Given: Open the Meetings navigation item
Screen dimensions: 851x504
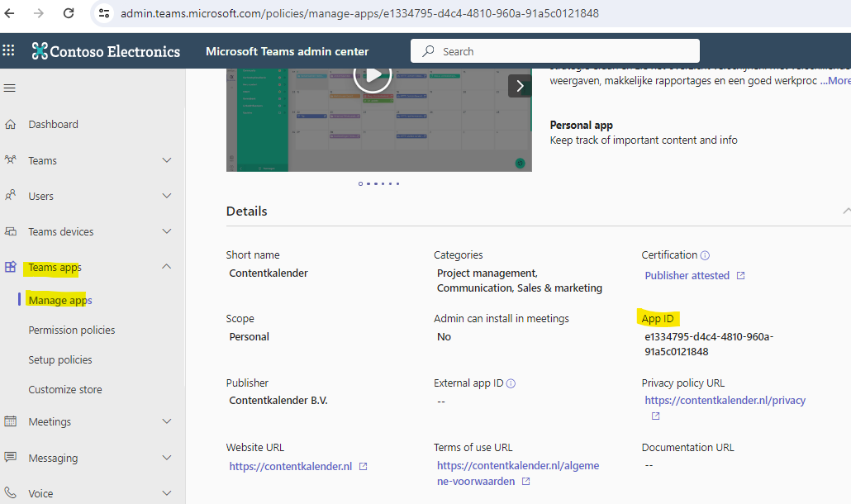Looking at the screenshot, I should pyautogui.click(x=50, y=421).
